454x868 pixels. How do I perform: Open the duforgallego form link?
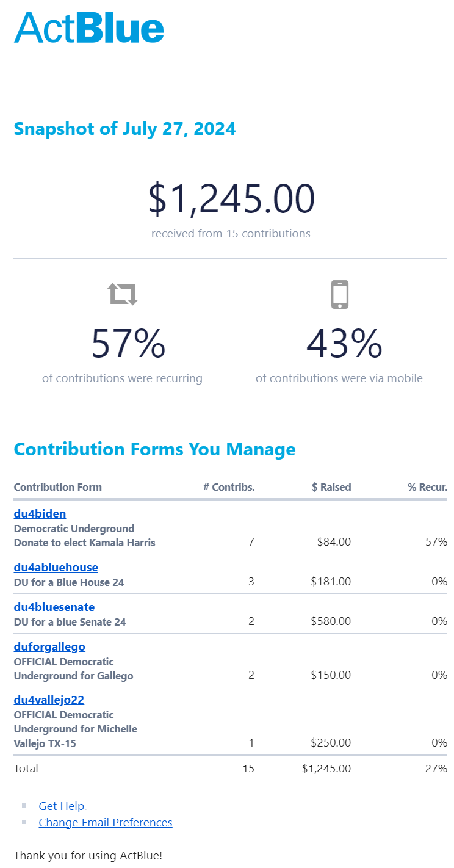pyautogui.click(x=49, y=646)
